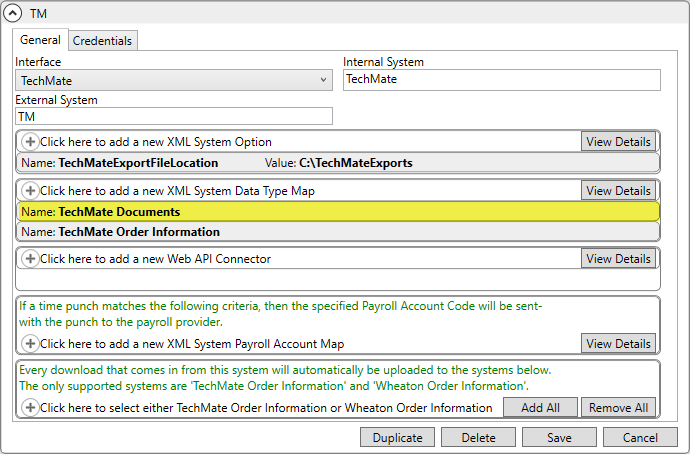Image resolution: width=690 pixels, height=454 pixels.
Task: Click the External System input field
Action: pyautogui.click(x=174, y=117)
